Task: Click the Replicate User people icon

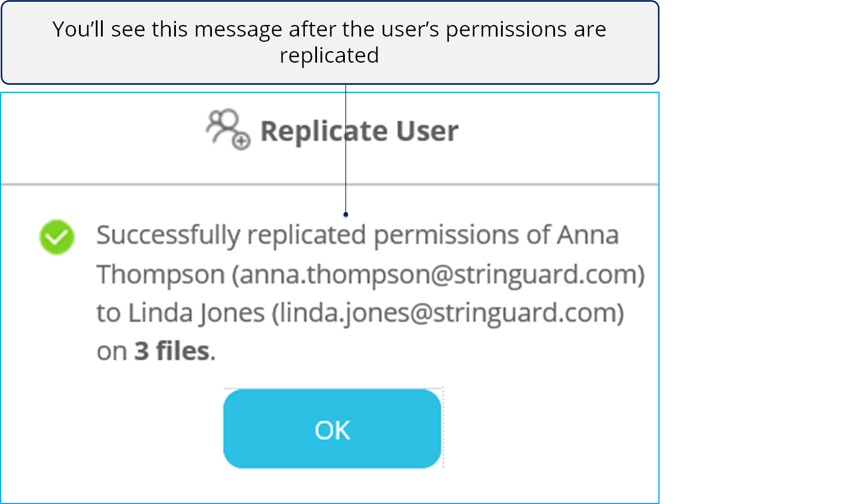Action: (228, 129)
